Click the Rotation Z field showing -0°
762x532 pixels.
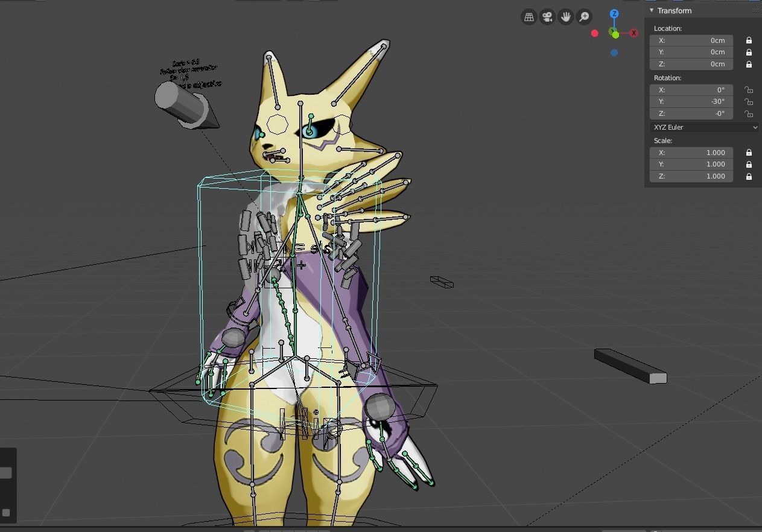[691, 113]
